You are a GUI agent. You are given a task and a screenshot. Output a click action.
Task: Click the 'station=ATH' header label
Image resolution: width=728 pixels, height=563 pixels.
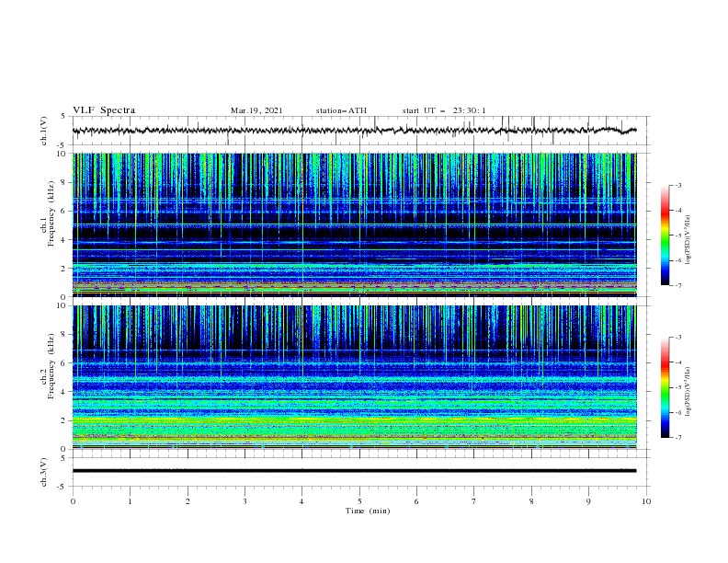[x=341, y=110]
